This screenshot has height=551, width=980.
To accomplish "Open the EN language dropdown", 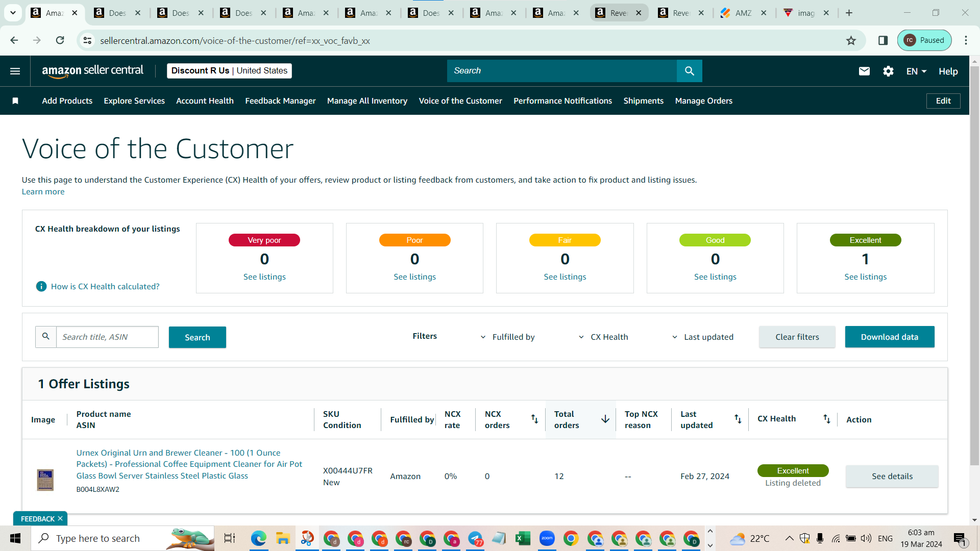I will click(x=917, y=71).
